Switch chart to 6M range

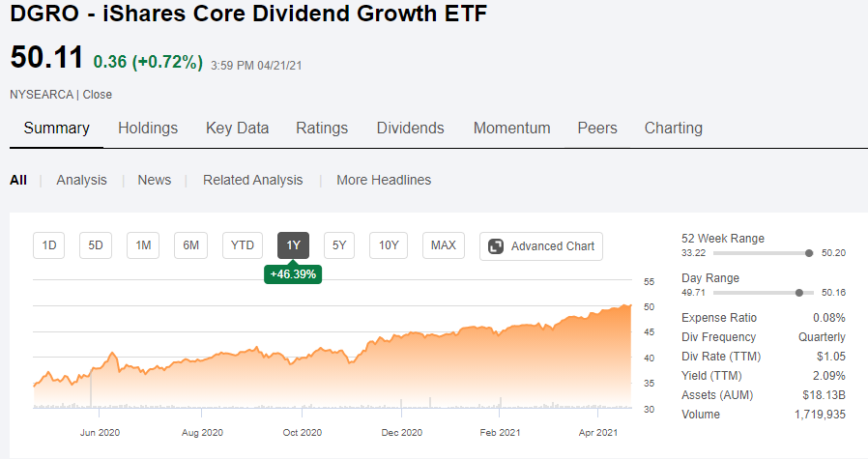pyautogui.click(x=191, y=245)
